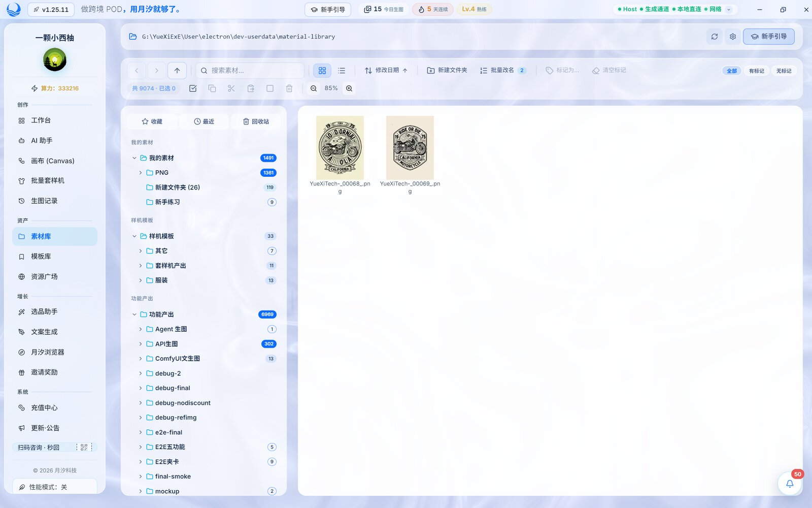
Task: Filter by 无标记 items
Action: click(784, 71)
